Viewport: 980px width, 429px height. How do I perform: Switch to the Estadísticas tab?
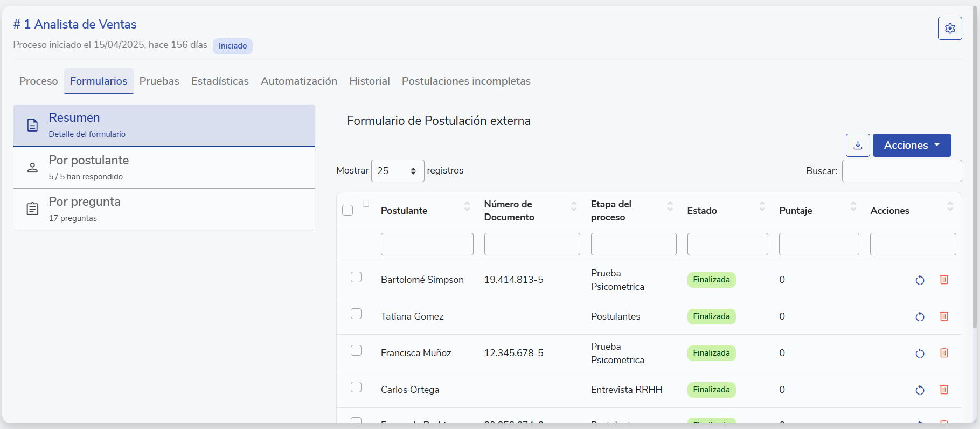[220, 81]
